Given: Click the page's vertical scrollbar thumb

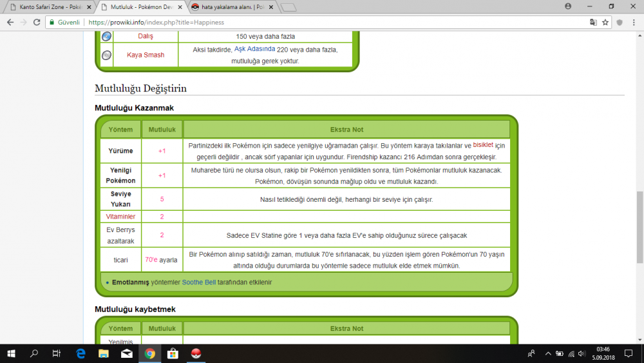Looking at the screenshot, I should (x=639, y=226).
